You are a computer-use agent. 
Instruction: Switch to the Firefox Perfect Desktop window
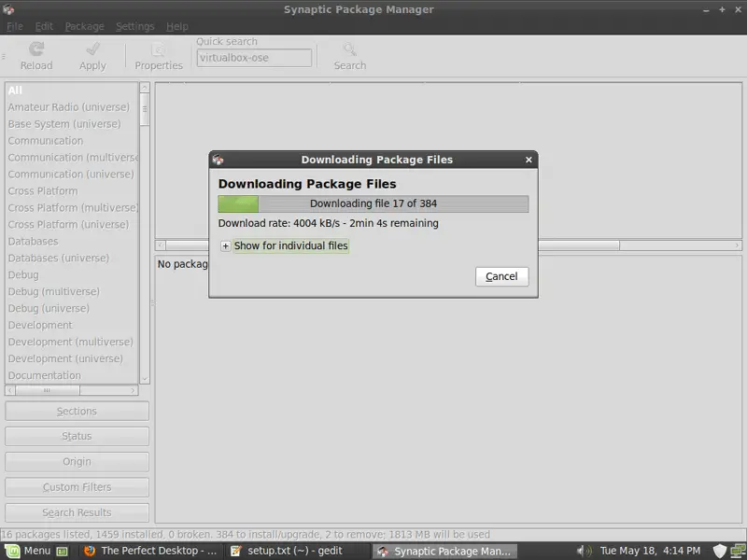[150, 551]
